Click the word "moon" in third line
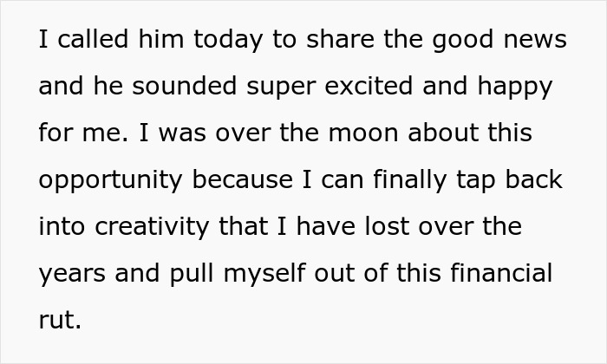607x364 pixels. [363, 134]
